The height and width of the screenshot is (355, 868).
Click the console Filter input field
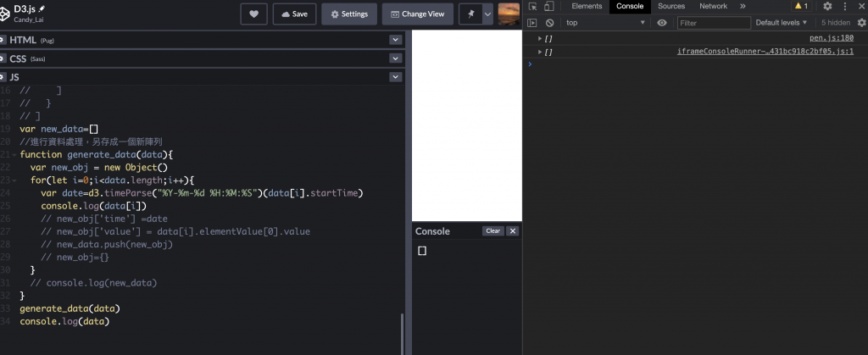pyautogui.click(x=714, y=23)
